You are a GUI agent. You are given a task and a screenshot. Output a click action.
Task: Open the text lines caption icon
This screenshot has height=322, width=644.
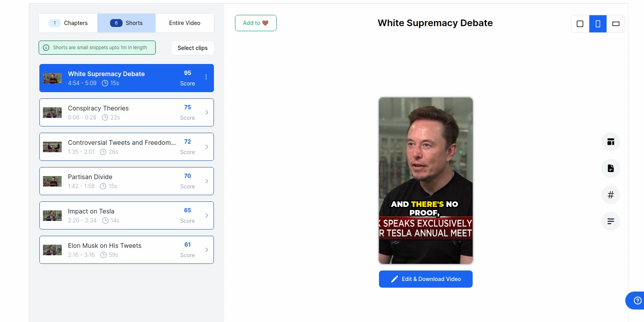[611, 221]
